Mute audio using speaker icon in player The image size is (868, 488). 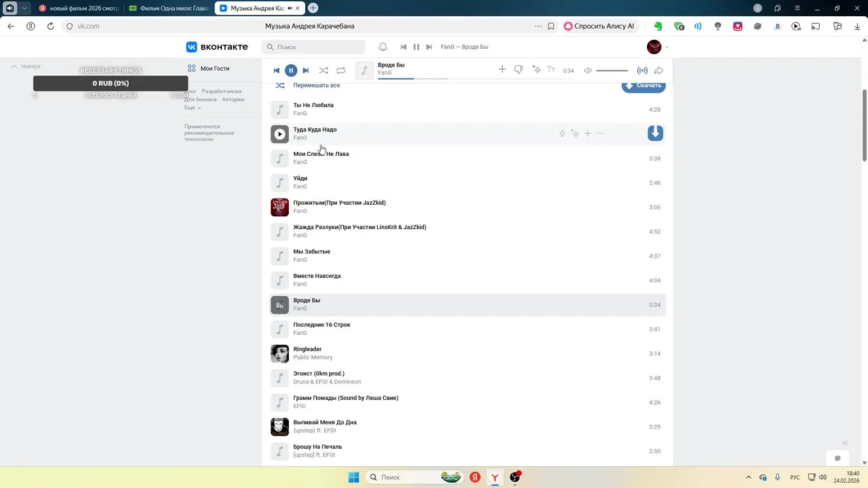click(x=588, y=70)
